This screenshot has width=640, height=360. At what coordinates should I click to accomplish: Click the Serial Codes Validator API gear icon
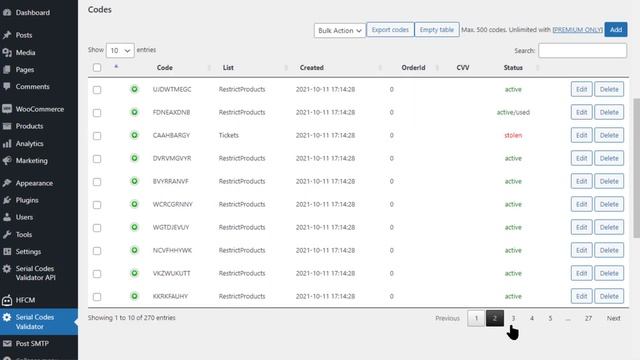pyautogui.click(x=7, y=269)
